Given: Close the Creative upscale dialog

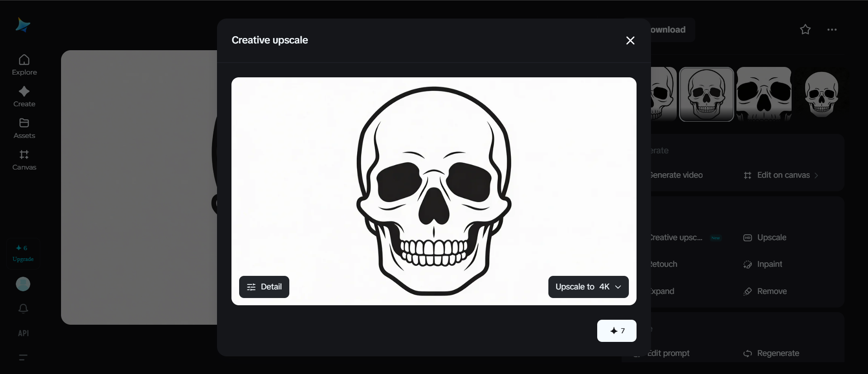Looking at the screenshot, I should click(x=630, y=40).
